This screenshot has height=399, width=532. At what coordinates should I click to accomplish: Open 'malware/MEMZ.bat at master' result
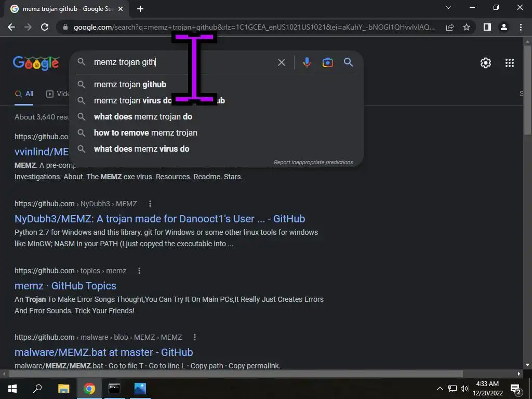click(x=104, y=352)
